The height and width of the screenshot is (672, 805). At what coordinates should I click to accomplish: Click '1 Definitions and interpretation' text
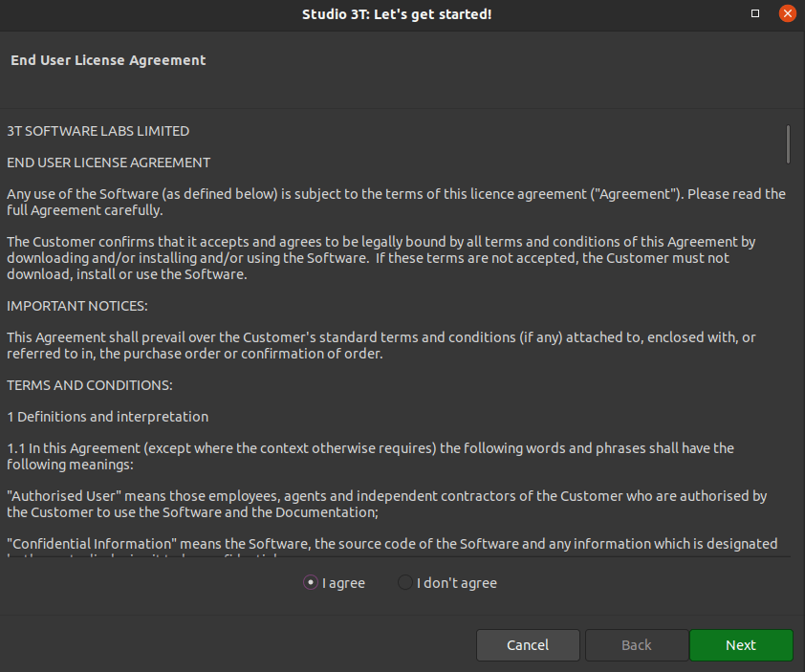(108, 417)
